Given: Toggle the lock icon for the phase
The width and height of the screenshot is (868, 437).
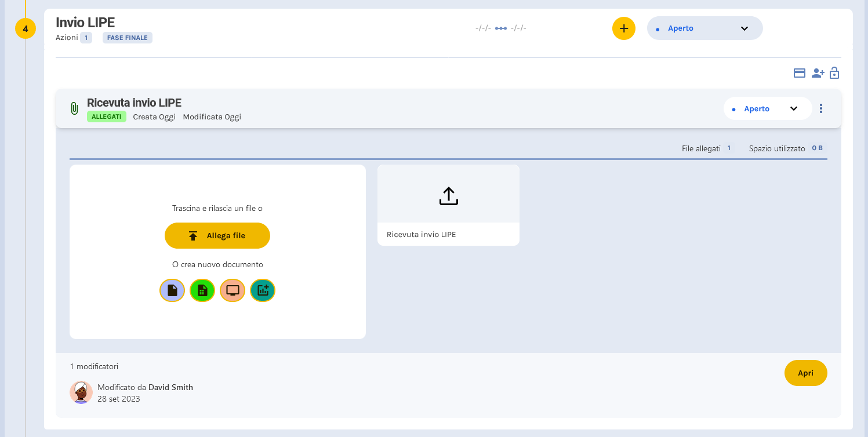Looking at the screenshot, I should click(834, 73).
